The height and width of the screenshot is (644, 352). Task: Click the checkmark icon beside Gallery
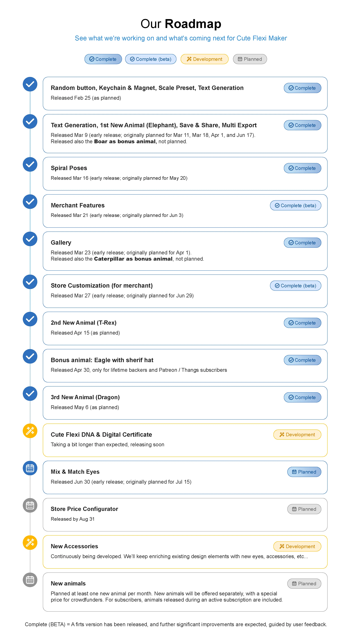coord(30,239)
